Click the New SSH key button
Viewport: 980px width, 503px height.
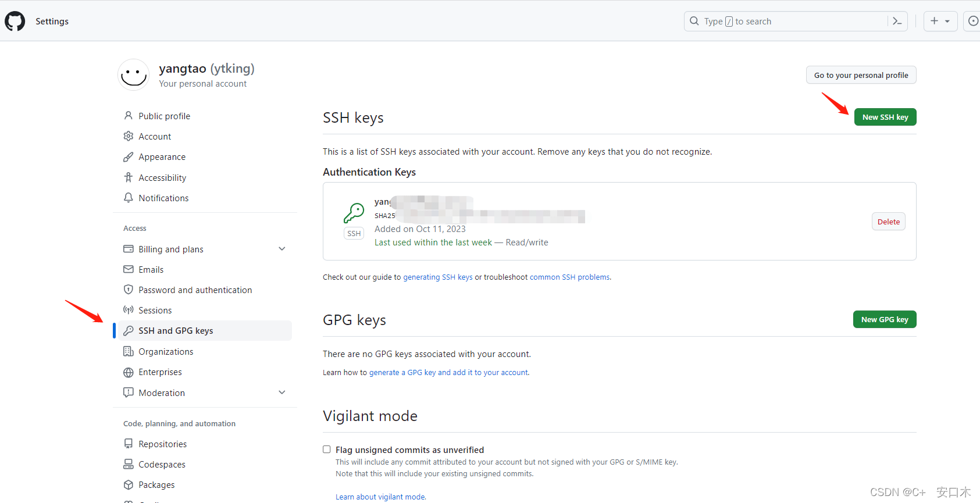(885, 117)
